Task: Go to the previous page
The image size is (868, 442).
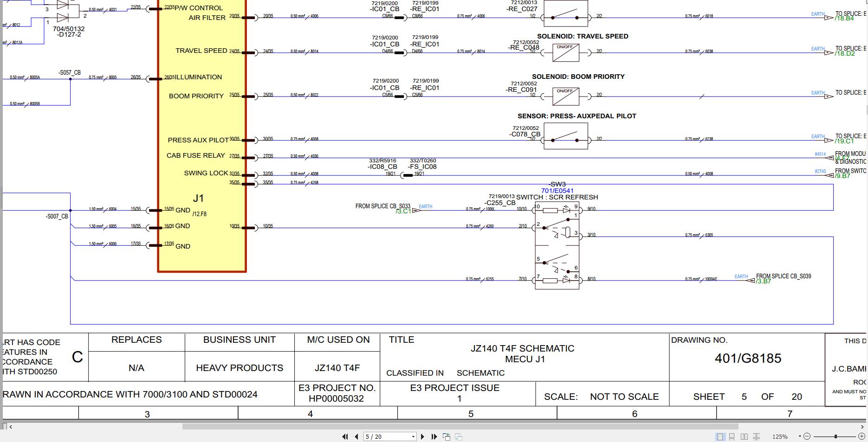Action: coord(356,436)
